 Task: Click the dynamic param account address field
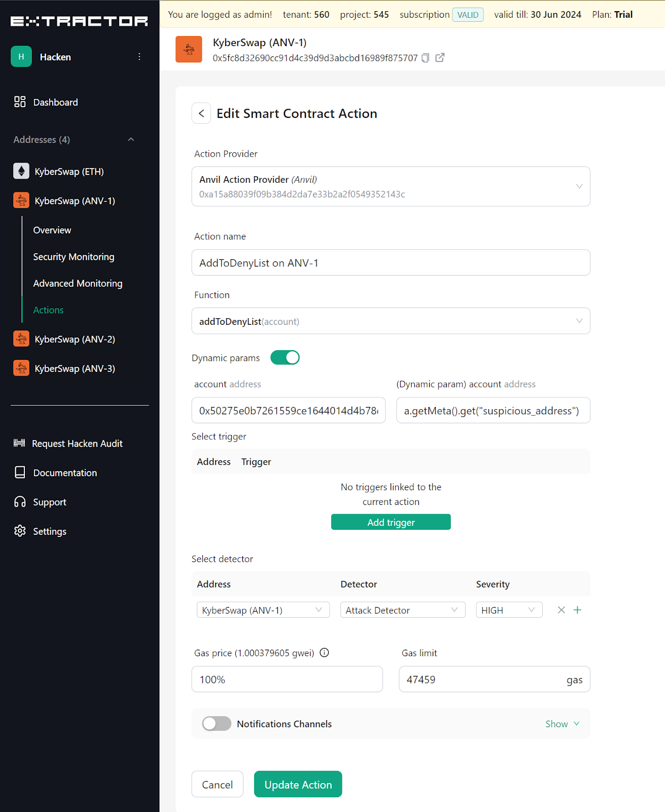pyautogui.click(x=493, y=410)
